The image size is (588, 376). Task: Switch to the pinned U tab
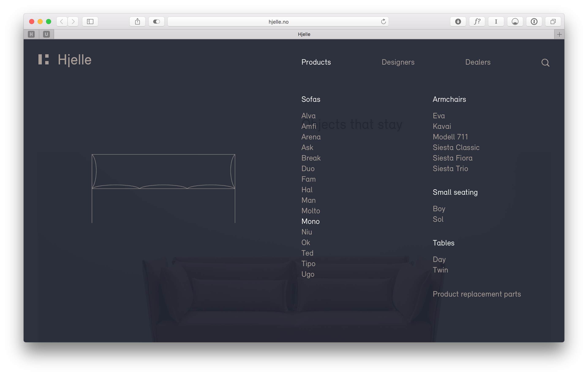pos(46,34)
